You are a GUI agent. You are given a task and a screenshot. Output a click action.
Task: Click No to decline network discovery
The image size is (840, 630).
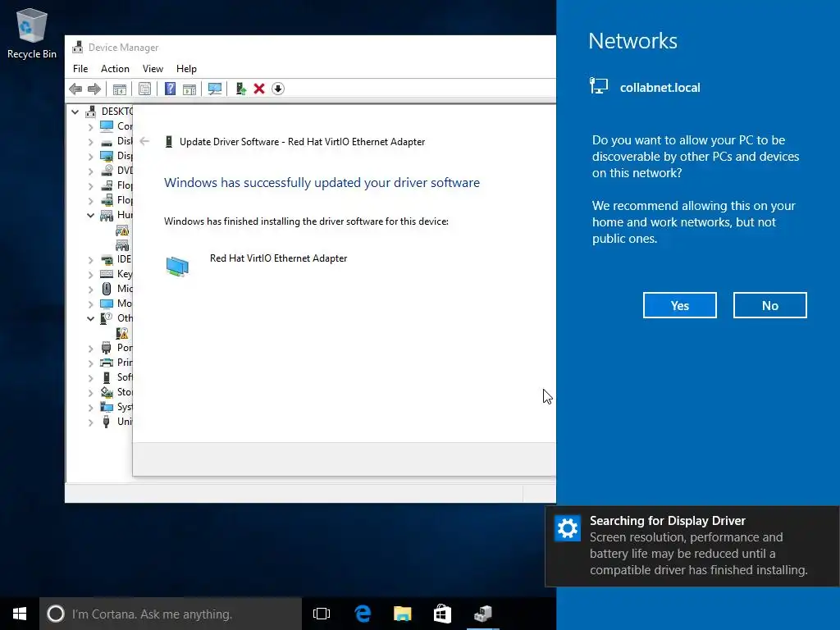click(x=769, y=305)
